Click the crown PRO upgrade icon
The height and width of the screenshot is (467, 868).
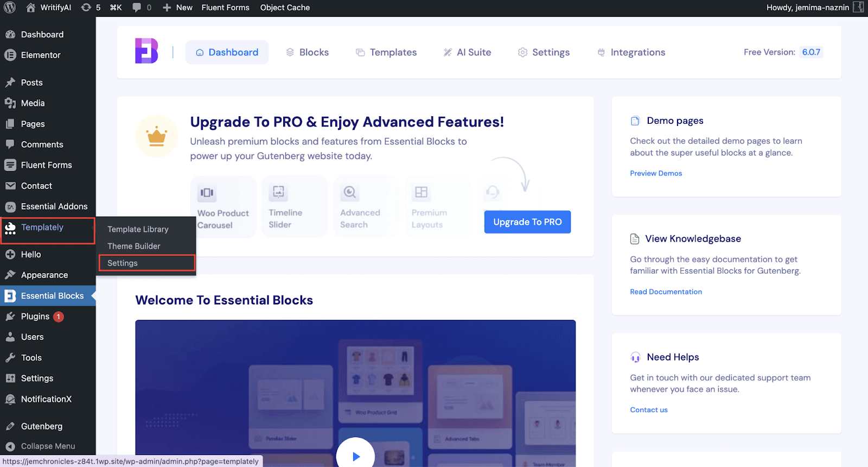coord(157,136)
